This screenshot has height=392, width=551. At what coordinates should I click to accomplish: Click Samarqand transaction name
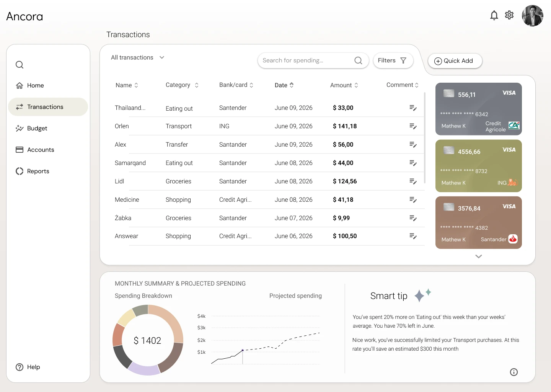(x=130, y=163)
